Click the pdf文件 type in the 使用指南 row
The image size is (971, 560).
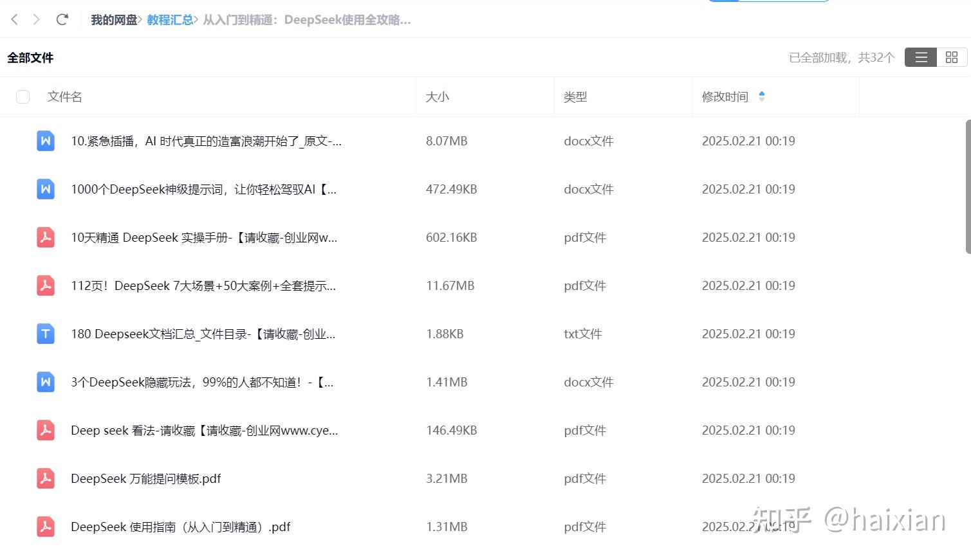[585, 527]
